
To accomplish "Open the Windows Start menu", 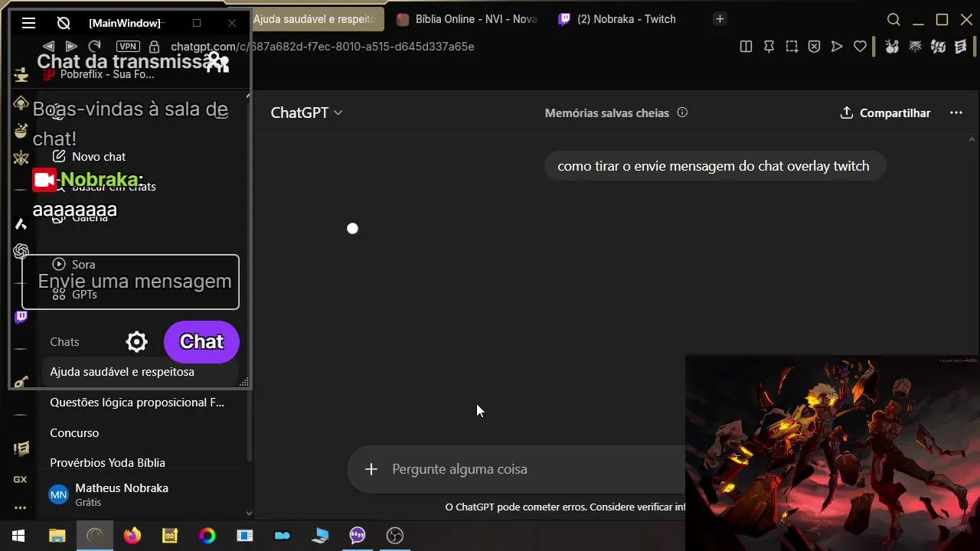I will [18, 536].
